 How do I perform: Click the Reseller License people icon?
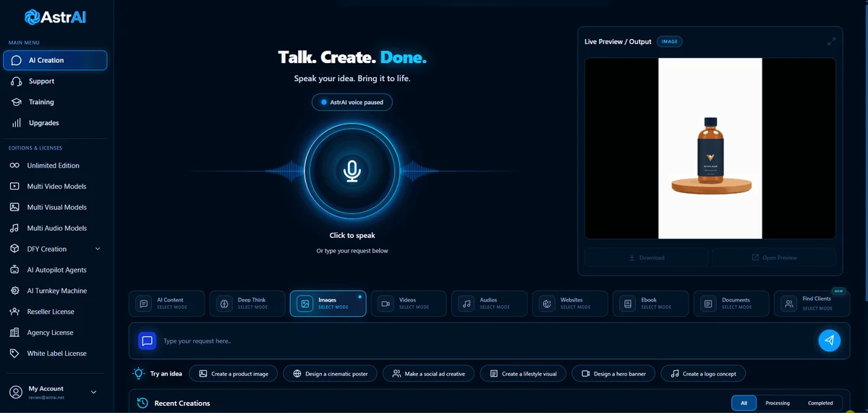click(14, 312)
